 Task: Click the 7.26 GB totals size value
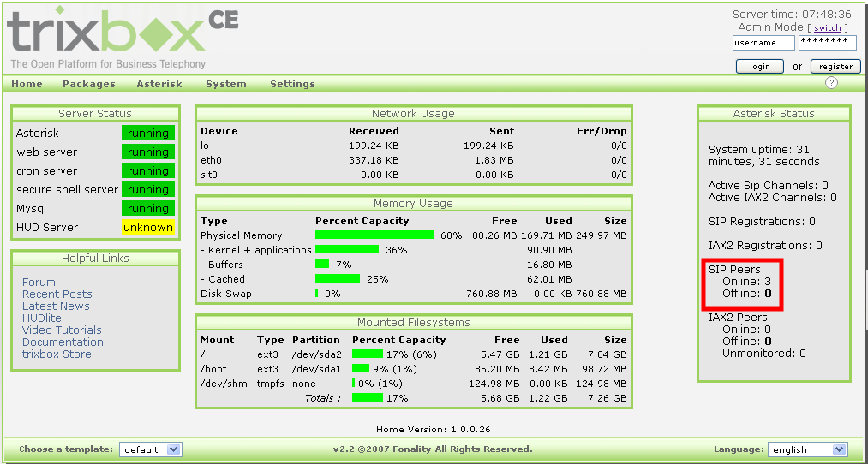click(608, 397)
